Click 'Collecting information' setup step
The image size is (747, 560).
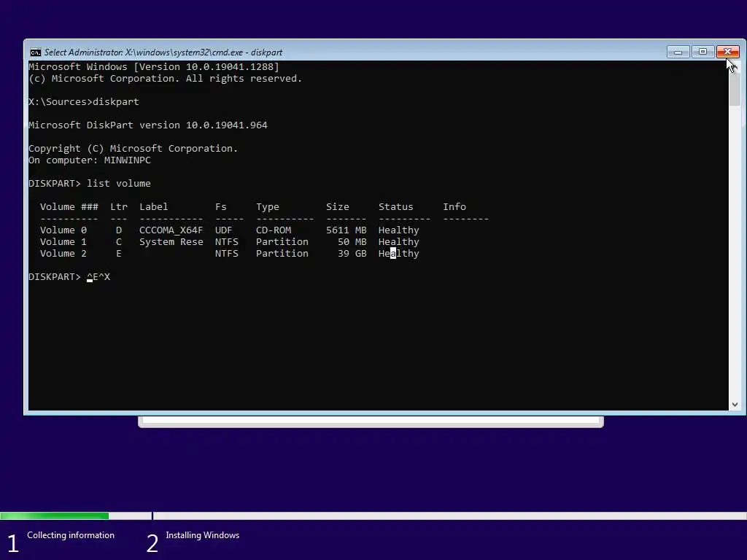(71, 535)
